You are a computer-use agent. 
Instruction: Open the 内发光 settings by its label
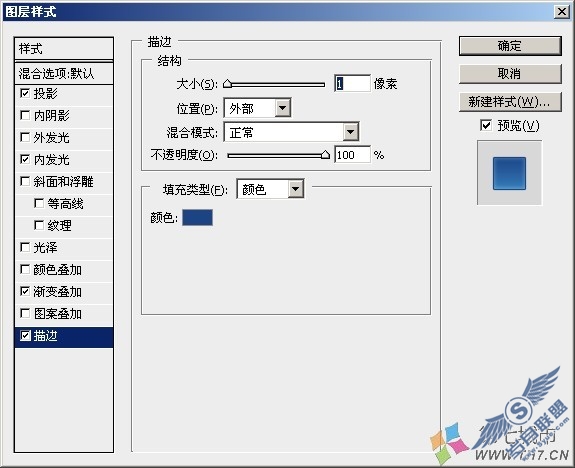(52, 160)
